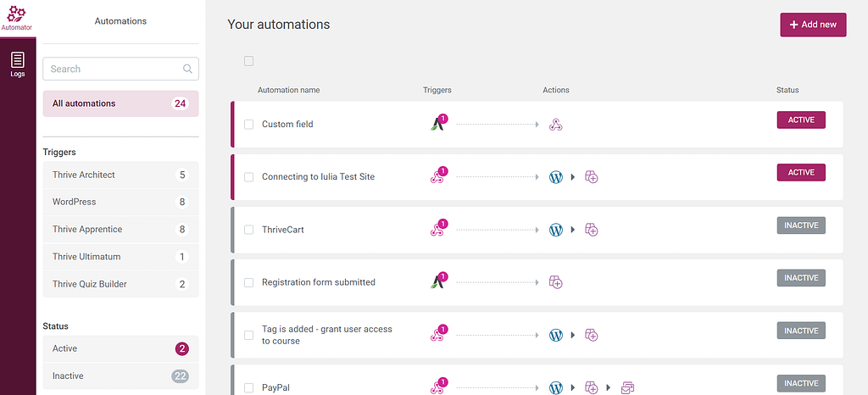Click the Add new button
This screenshot has width=868, height=395.
pos(812,25)
